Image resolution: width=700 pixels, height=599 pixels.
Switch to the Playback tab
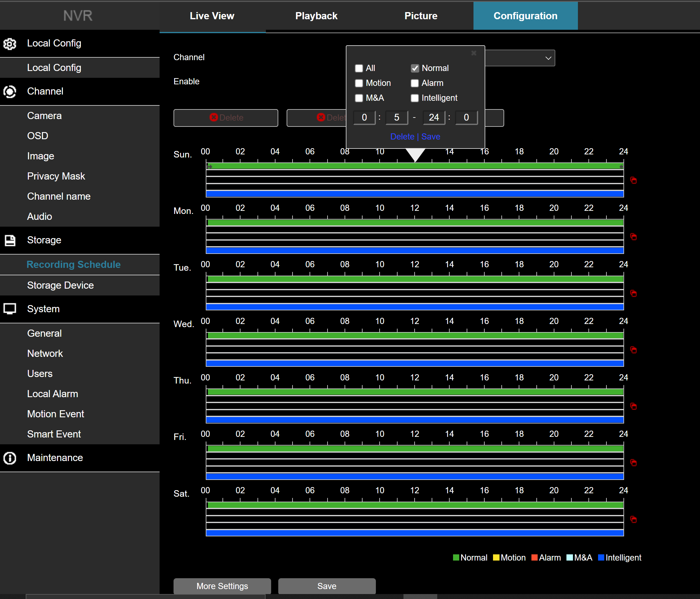click(316, 16)
